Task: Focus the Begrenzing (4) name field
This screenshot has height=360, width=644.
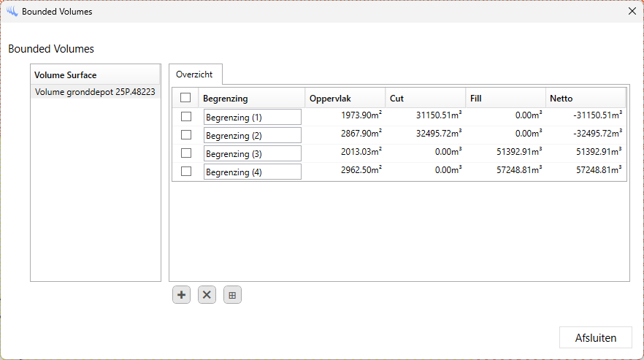Action: 252,172
